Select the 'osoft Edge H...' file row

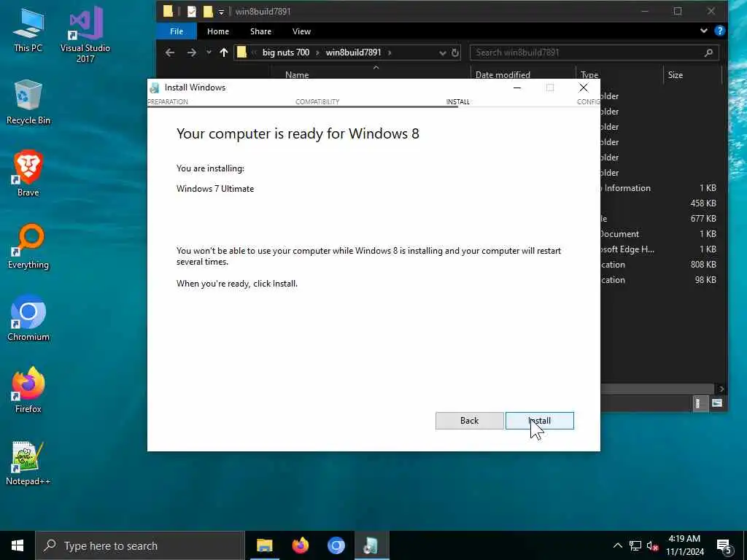pos(660,249)
